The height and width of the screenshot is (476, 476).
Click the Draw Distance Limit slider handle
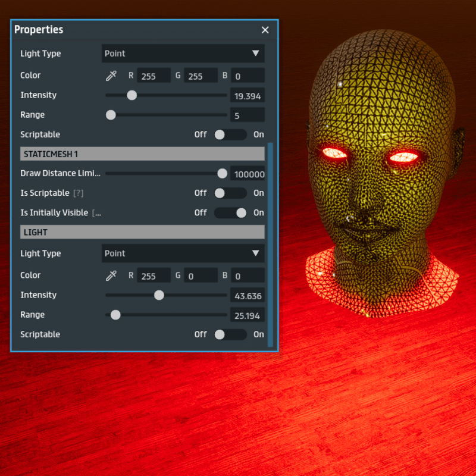pos(222,174)
